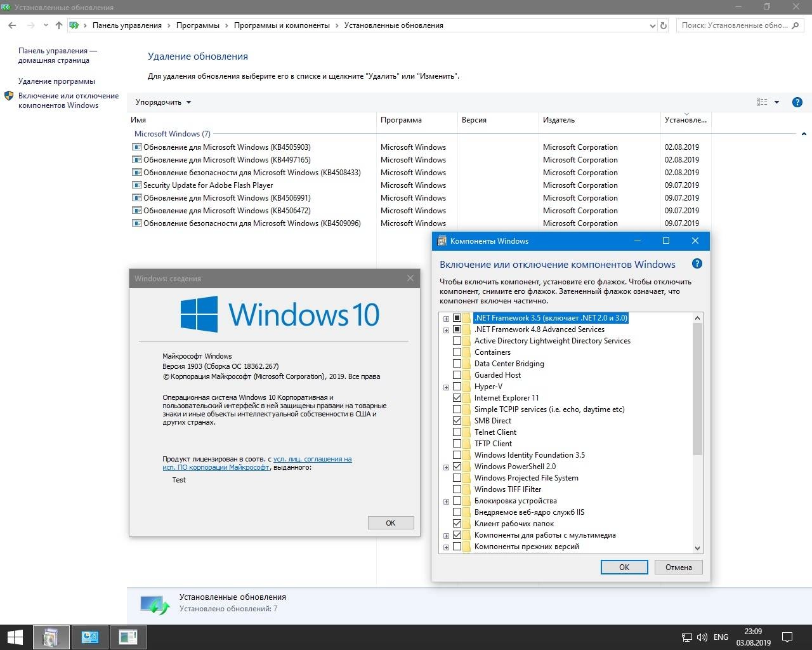This screenshot has height=650, width=812.
Task: Click OK in the Windows: сведения dialog
Action: tap(391, 523)
